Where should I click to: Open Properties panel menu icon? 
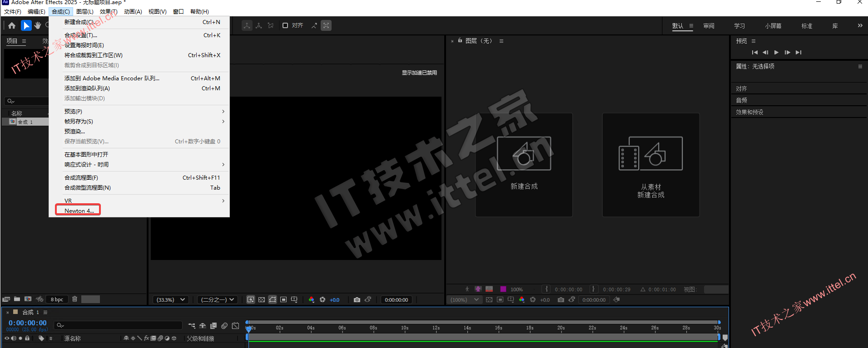(x=860, y=66)
